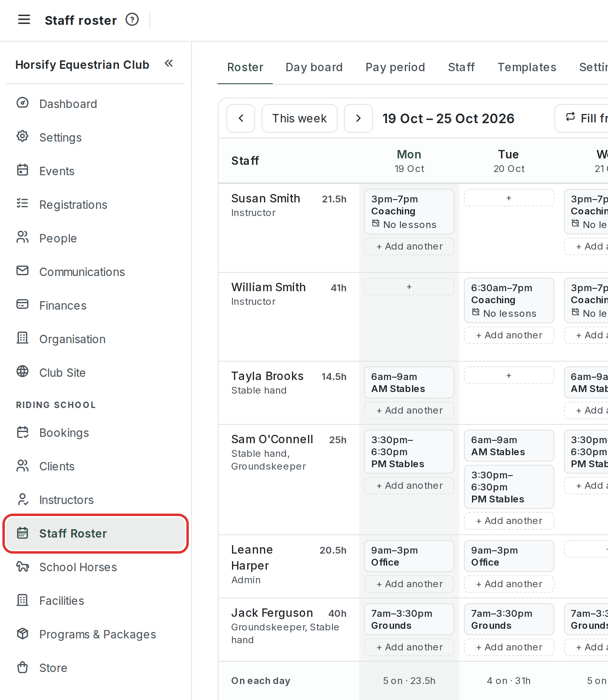Open Club Site globe icon

(22, 372)
